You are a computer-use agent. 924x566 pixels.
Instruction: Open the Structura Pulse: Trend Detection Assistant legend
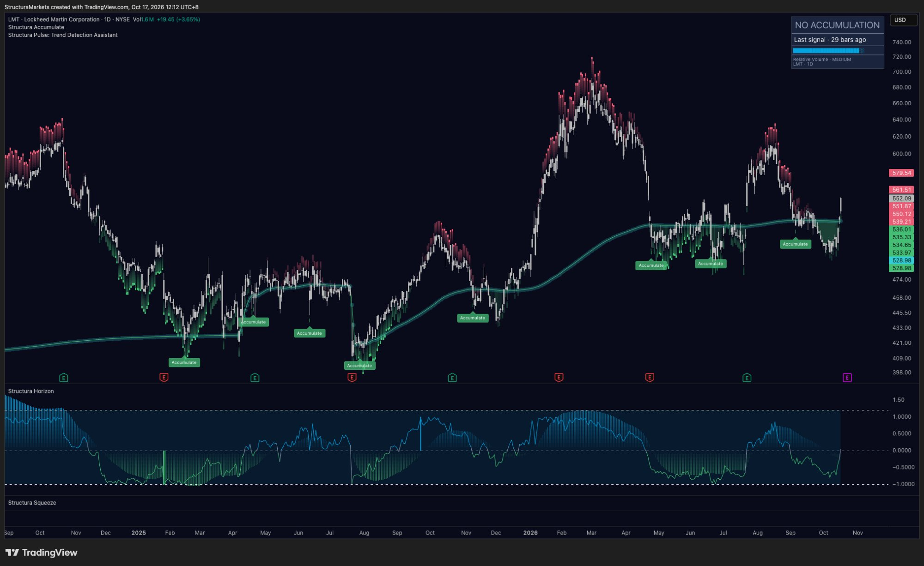coord(63,35)
